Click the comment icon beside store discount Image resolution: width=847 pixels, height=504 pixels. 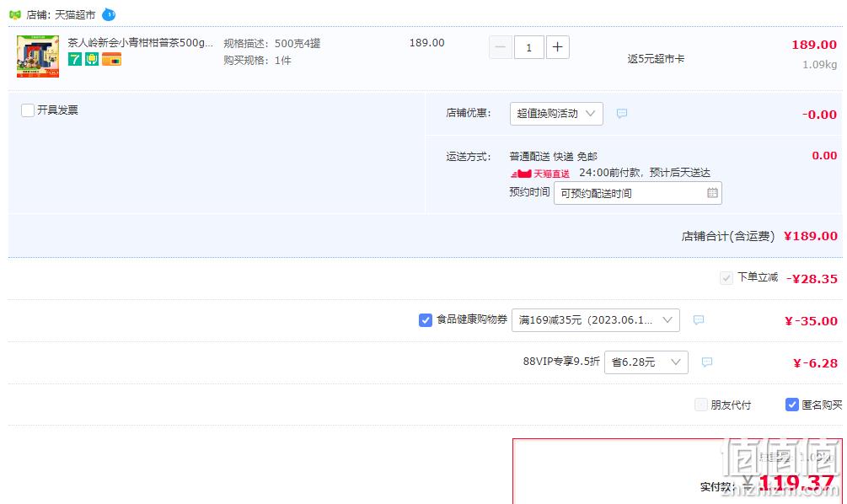pos(622,114)
